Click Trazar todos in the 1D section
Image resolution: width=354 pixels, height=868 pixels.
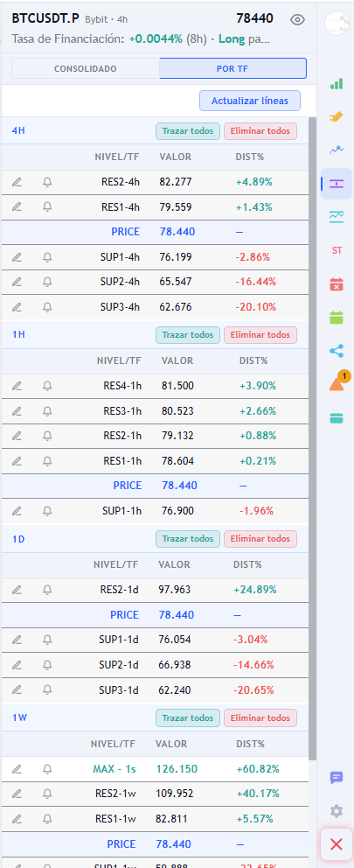[x=188, y=539]
